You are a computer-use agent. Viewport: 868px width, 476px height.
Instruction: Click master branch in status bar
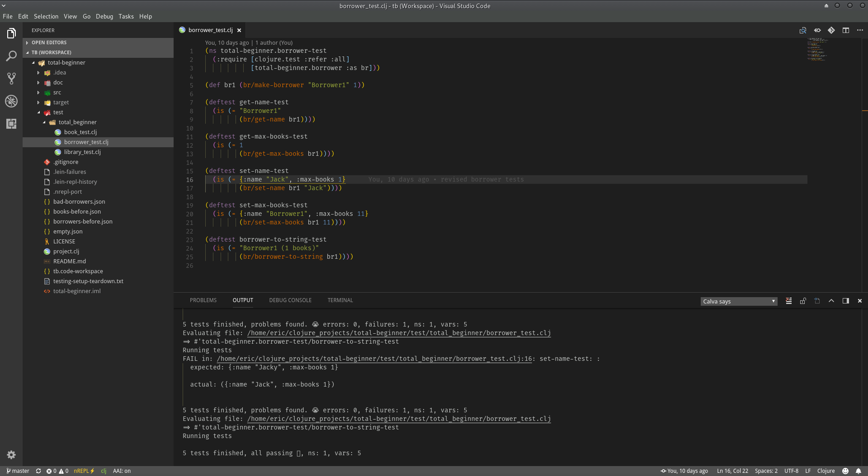click(17, 471)
